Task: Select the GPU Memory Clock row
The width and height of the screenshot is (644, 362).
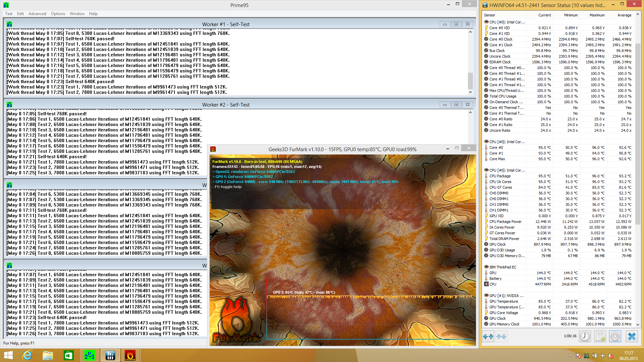Action: click(558, 324)
